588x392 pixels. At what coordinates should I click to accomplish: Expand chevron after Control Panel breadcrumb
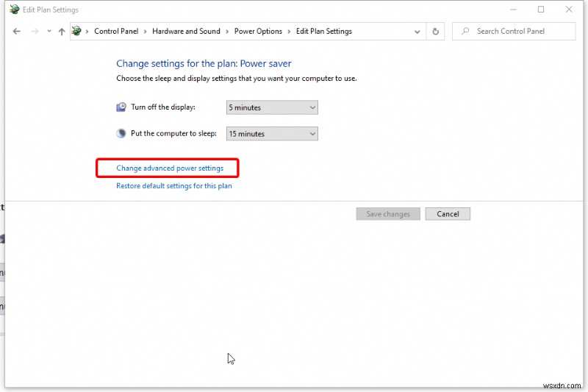[x=145, y=32]
